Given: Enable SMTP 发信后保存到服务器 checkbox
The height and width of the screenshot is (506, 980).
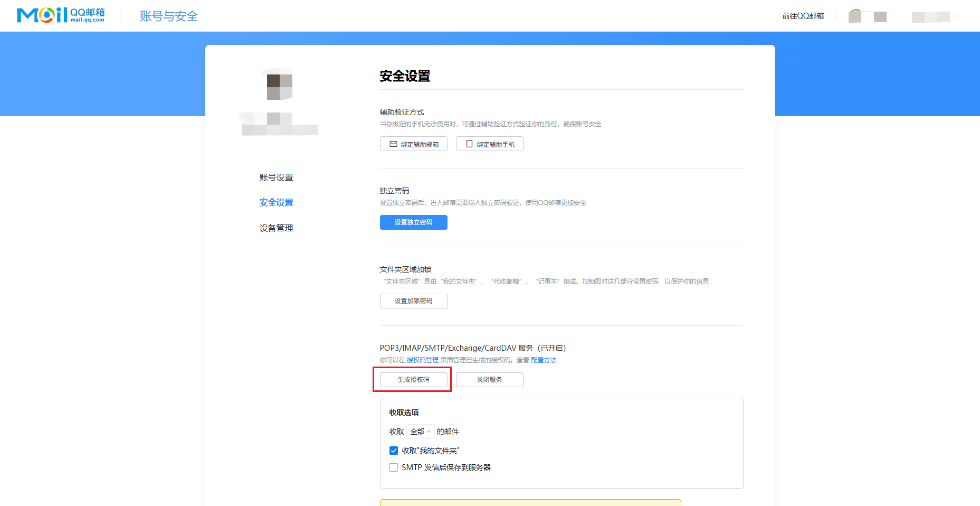Looking at the screenshot, I should 394,467.
